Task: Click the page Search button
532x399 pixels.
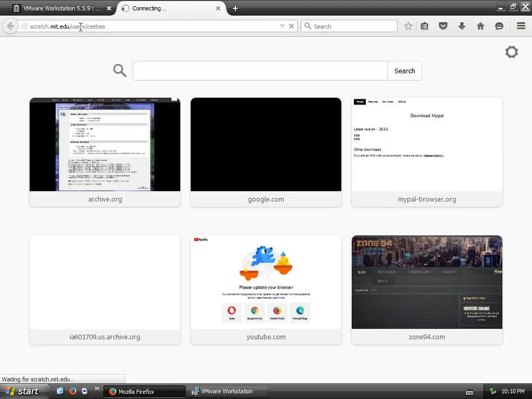Action: click(404, 71)
